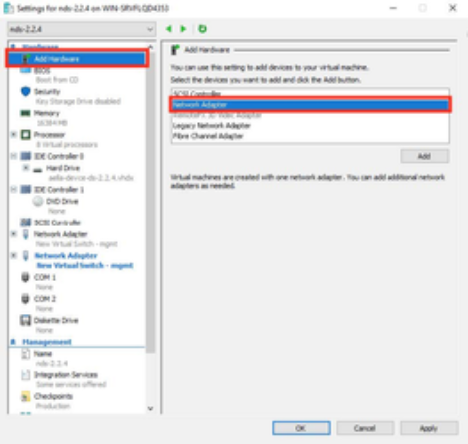Click the green forward navigation arrow
Image resolution: width=468 pixels, height=444 pixels.
[x=183, y=29]
